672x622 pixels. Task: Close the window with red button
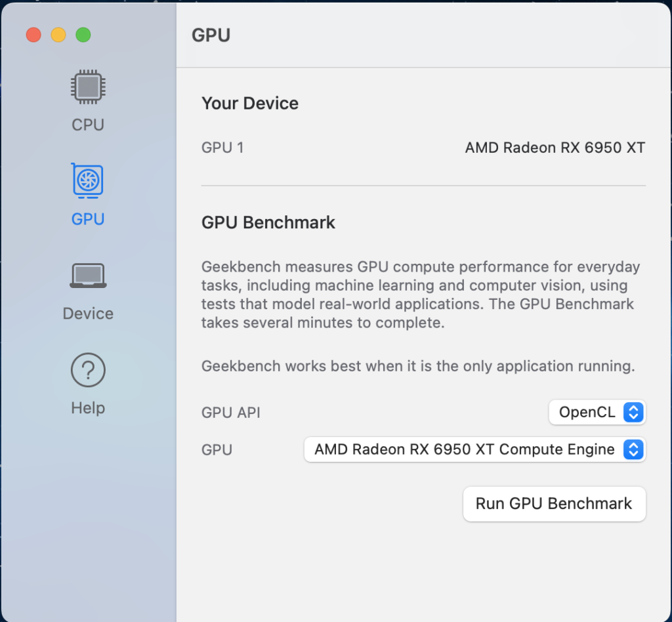pos(33,35)
